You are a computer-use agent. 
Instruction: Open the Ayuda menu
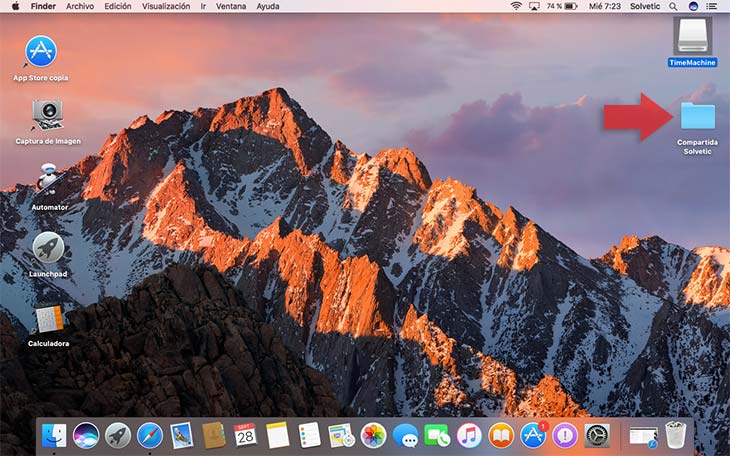pos(268,6)
